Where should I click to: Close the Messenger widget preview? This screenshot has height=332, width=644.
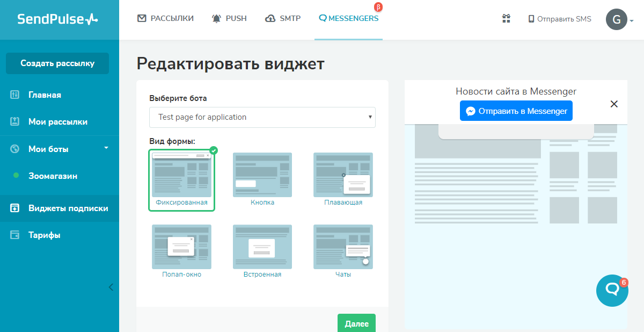tap(614, 104)
